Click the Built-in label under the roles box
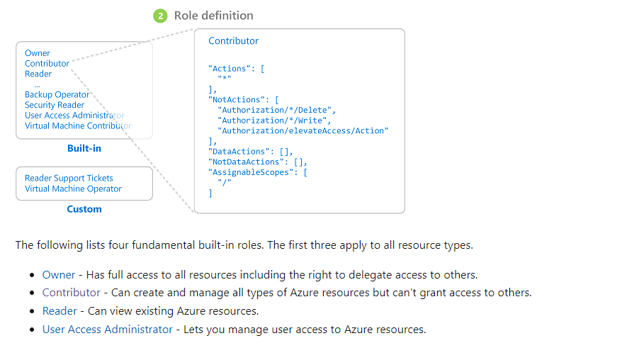This screenshot has width=644, height=348. (84, 148)
